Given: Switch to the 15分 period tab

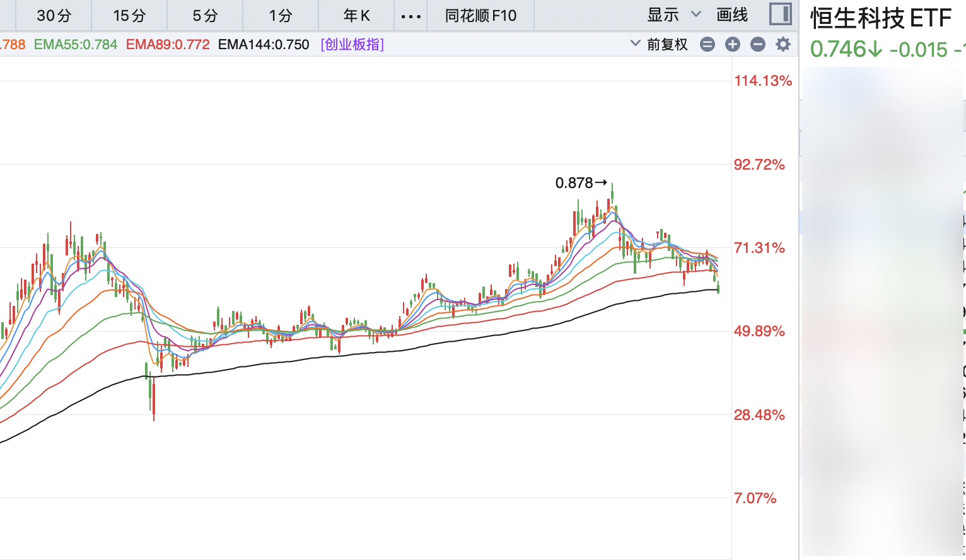Looking at the screenshot, I should pyautogui.click(x=129, y=16).
